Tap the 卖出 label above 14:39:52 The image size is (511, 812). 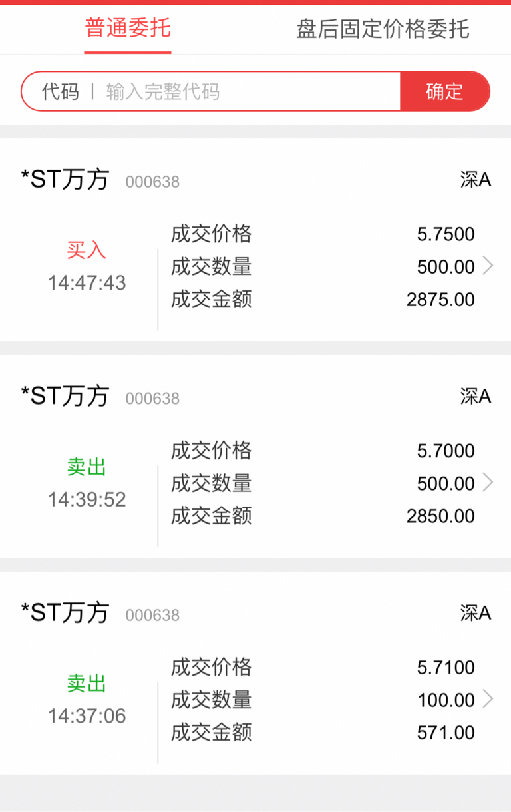pos(86,467)
